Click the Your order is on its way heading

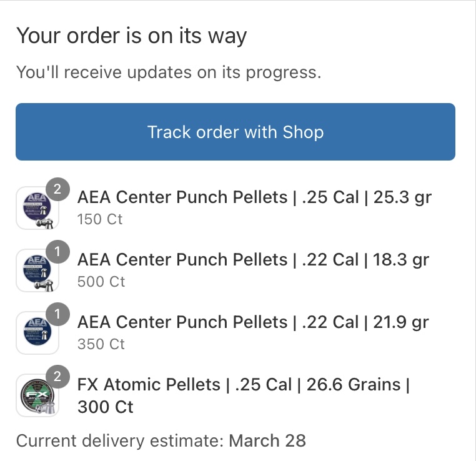click(x=131, y=36)
